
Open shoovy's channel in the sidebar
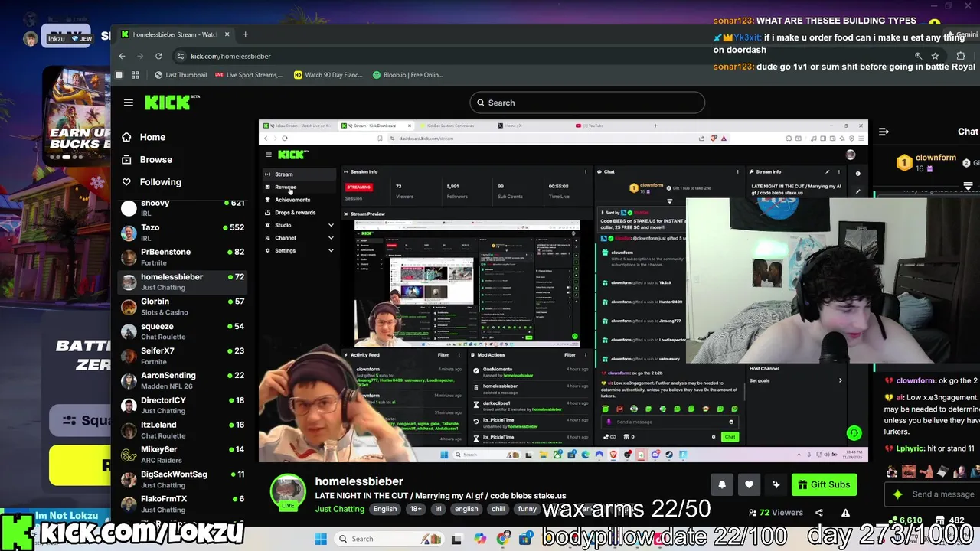pyautogui.click(x=182, y=208)
